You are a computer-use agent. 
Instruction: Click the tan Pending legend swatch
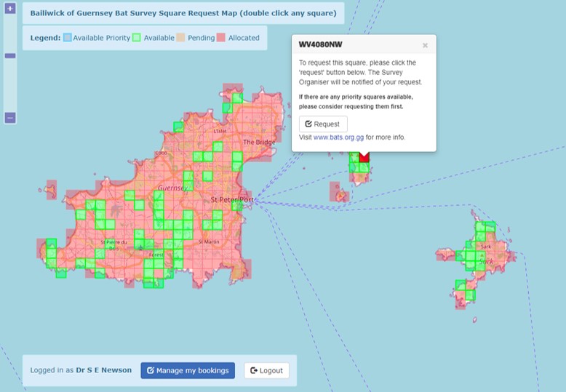click(x=182, y=38)
